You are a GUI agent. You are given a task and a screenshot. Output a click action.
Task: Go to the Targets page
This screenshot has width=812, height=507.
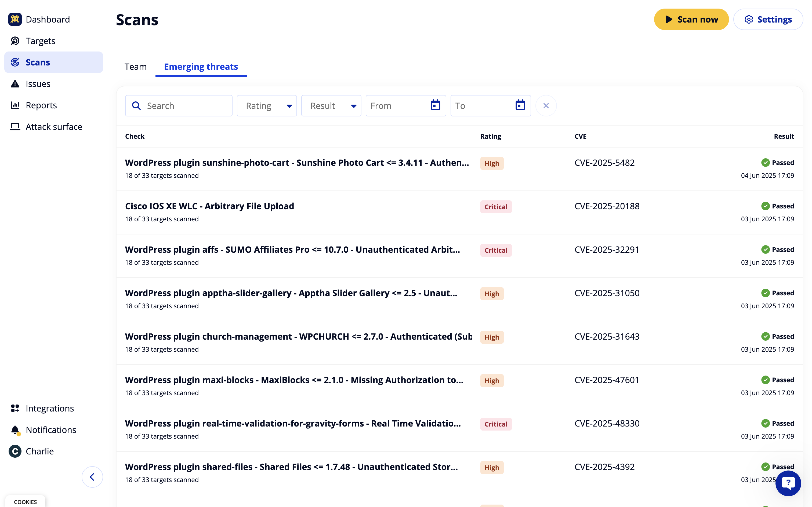[40, 41]
